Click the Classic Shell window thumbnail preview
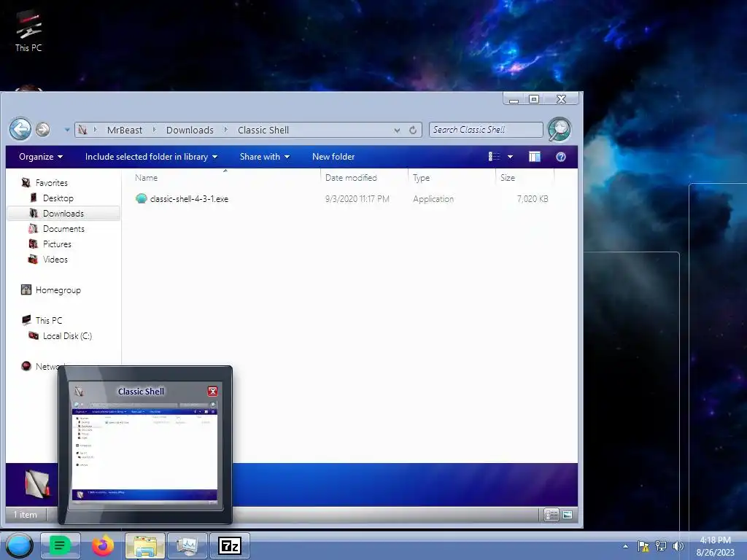Screen dimensions: 747x560 click(145, 454)
